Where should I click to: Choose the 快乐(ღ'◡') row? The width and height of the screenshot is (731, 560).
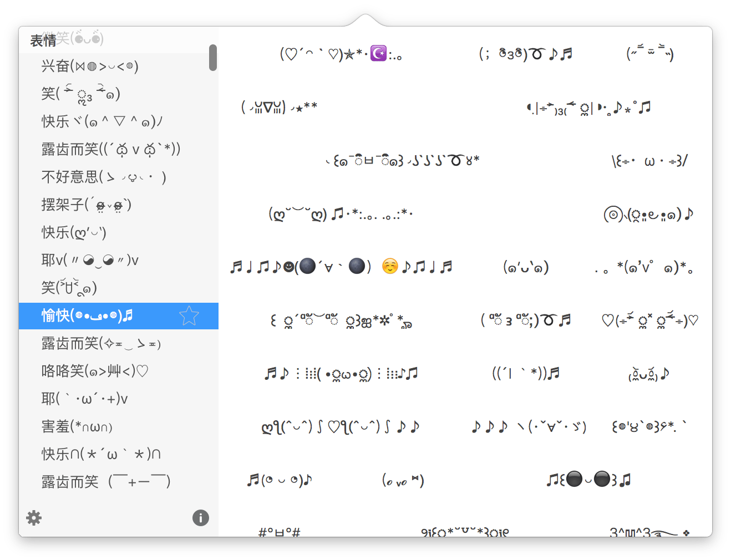[119, 233]
